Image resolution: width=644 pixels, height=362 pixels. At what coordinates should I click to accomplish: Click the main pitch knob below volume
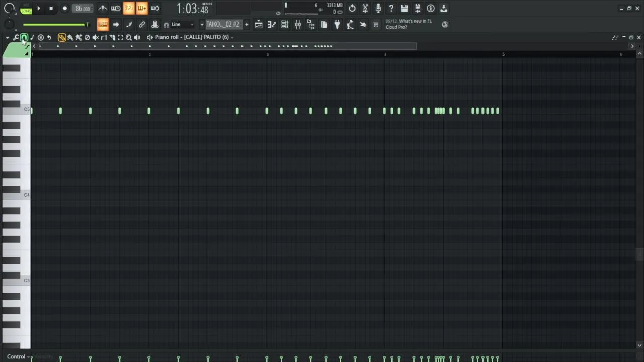click(x=9, y=24)
